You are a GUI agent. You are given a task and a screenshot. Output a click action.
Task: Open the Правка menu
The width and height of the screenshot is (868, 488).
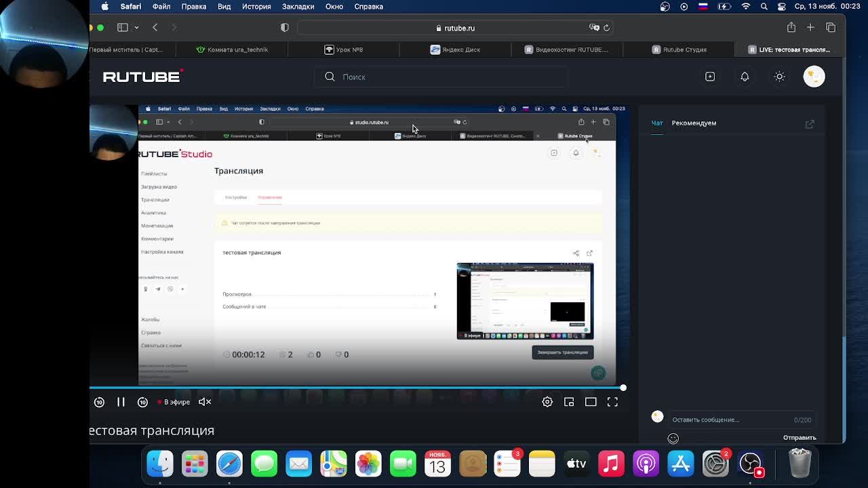[x=194, y=6]
